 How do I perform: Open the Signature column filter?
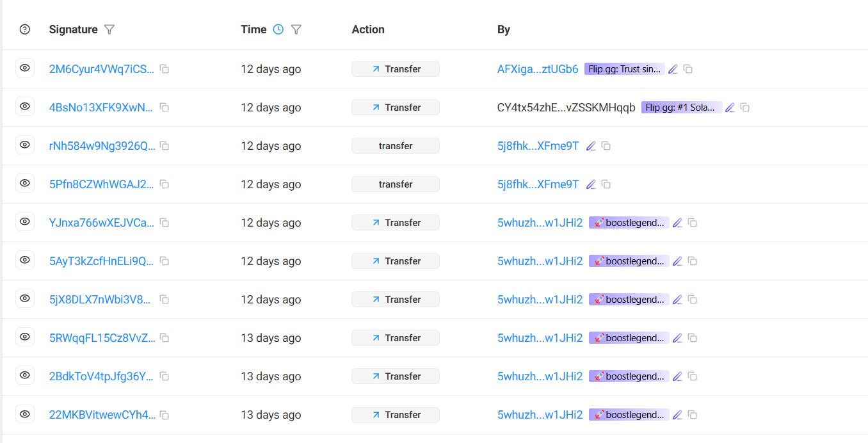(109, 29)
